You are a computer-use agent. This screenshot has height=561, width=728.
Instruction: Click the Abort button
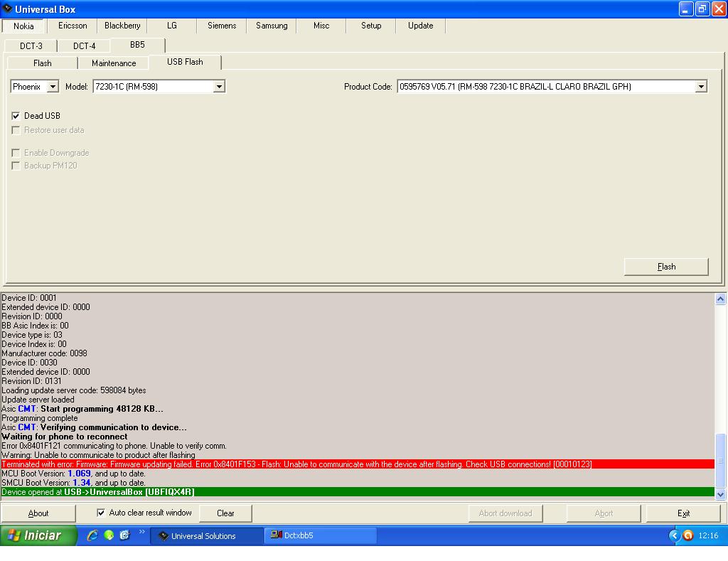[604, 513]
